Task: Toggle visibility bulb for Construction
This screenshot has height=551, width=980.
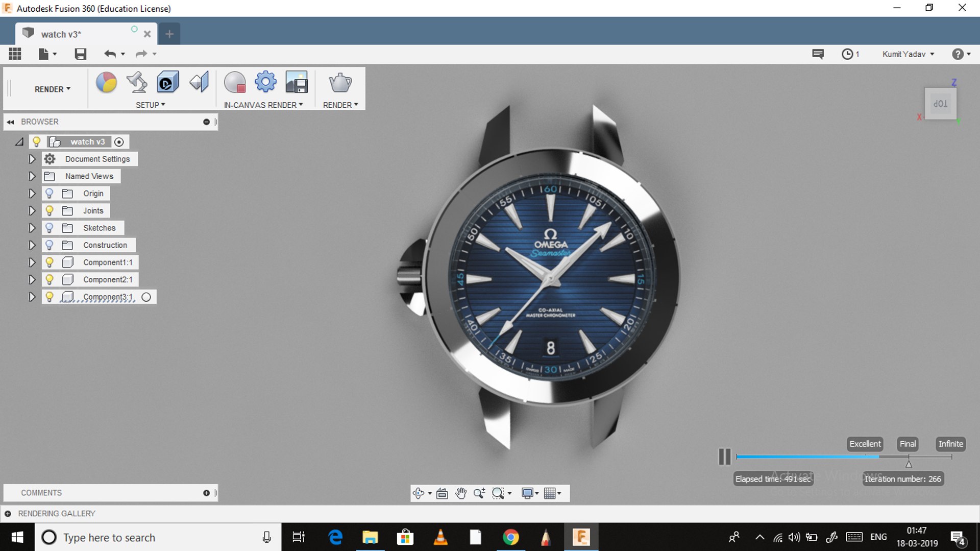Action: (x=50, y=245)
